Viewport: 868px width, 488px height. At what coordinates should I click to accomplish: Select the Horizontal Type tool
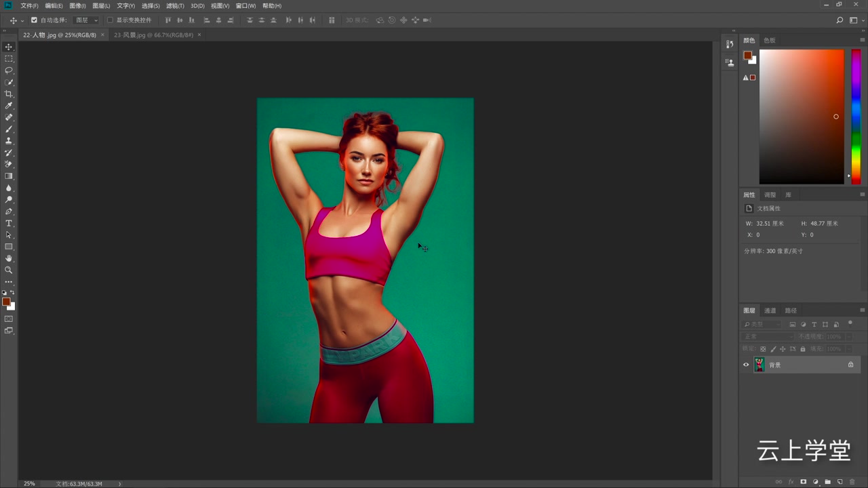coord(9,223)
